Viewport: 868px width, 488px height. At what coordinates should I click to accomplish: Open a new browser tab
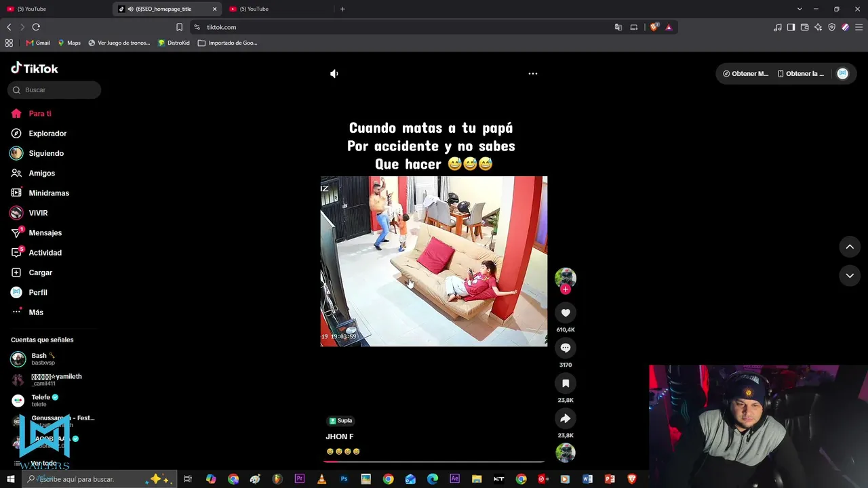[x=342, y=9]
